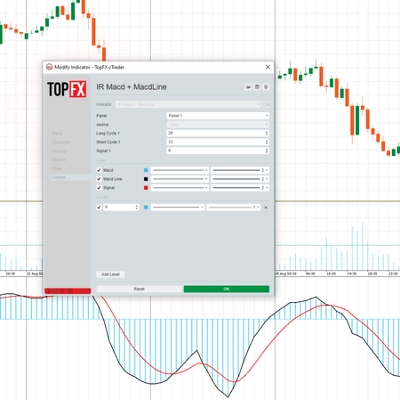The image size is (400, 400).
Task: Click the Reset button
Action: [139, 289]
